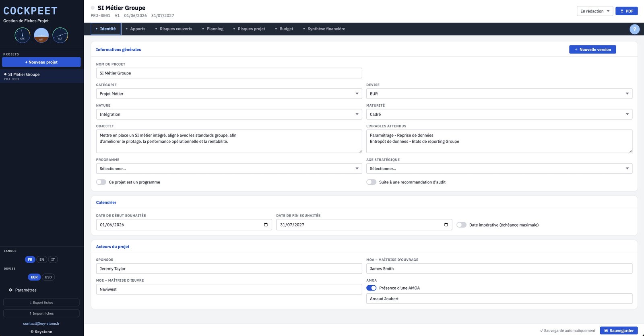Click the Paramètres gear icon
The image size is (644, 336).
tap(11, 290)
